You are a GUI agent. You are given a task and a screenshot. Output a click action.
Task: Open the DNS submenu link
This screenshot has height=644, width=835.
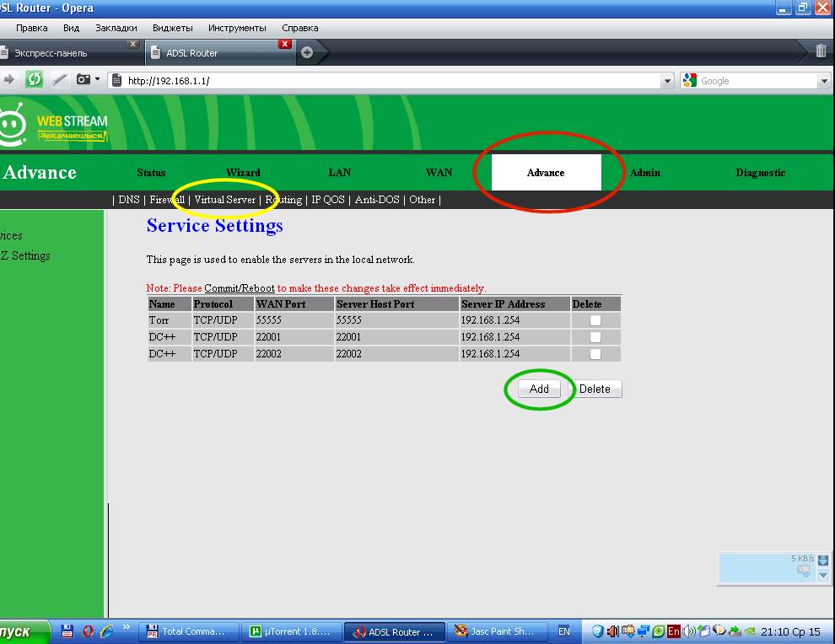pyautogui.click(x=129, y=200)
